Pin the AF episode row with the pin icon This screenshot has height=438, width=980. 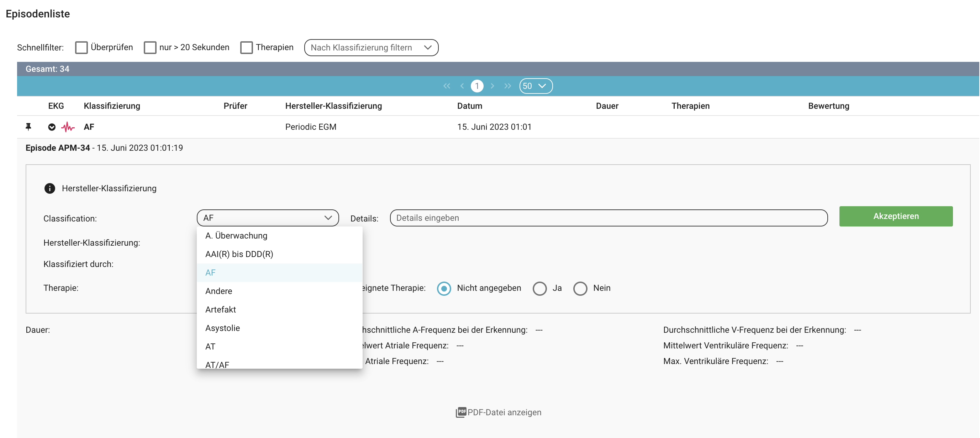[x=28, y=127]
